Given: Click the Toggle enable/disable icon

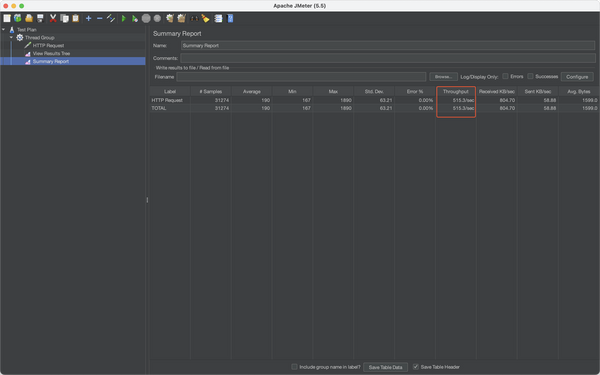Looking at the screenshot, I should [x=111, y=18].
